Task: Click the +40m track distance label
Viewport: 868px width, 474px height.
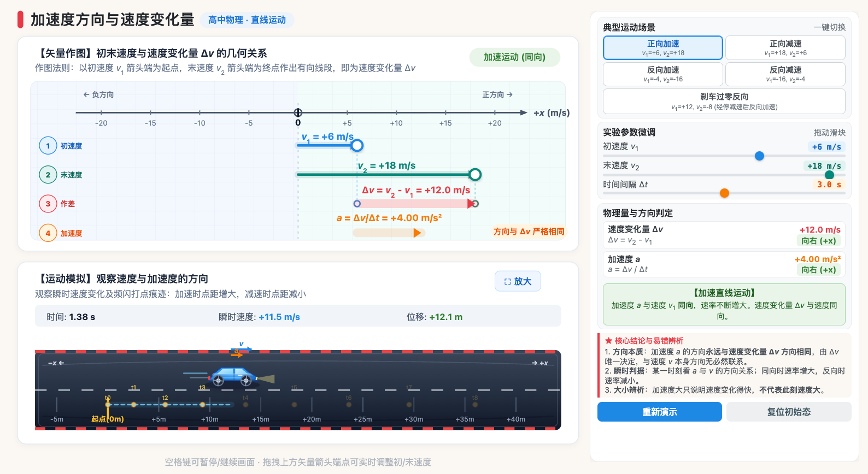Action: coord(516,419)
